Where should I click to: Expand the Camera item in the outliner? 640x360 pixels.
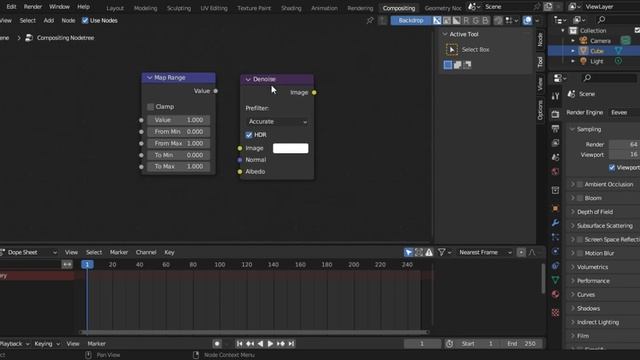click(x=573, y=41)
